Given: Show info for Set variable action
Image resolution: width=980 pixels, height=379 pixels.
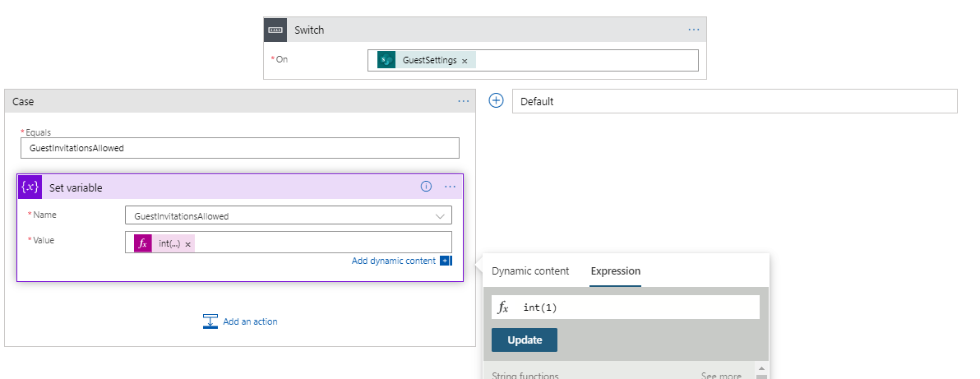Looking at the screenshot, I should point(426,187).
